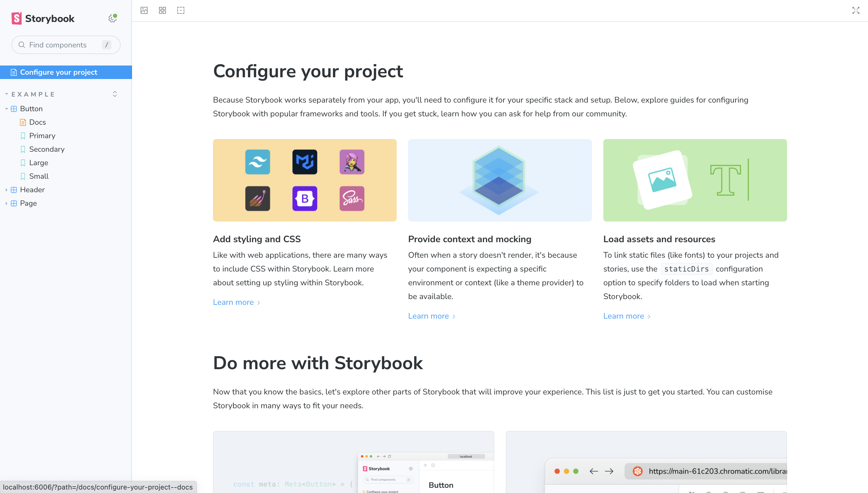The width and height of the screenshot is (868, 493).
Task: Click the bookmark icon beside Secondary
Action: click(x=23, y=149)
